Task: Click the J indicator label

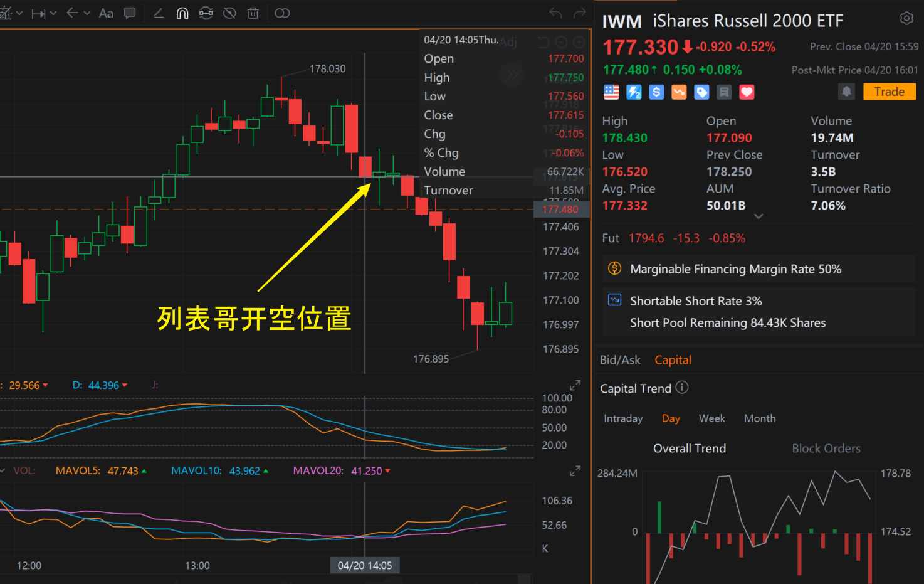Action: tap(155, 385)
